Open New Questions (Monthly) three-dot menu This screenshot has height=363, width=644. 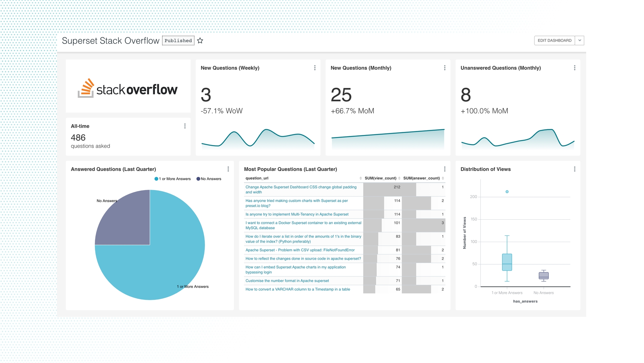click(445, 68)
